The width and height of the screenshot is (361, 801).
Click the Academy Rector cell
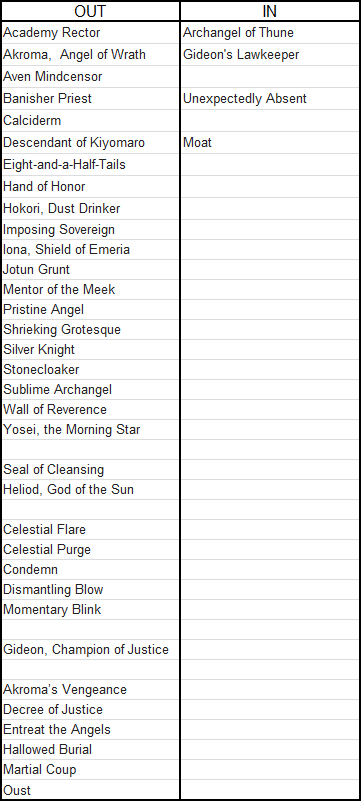pos(90,33)
